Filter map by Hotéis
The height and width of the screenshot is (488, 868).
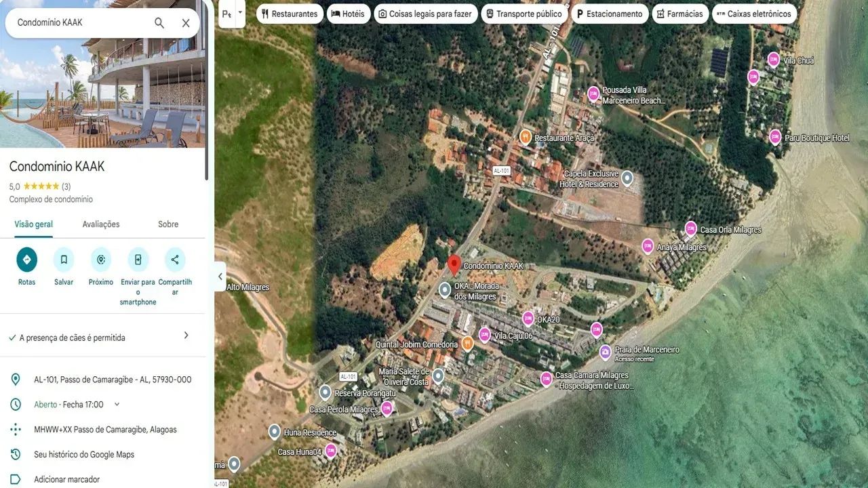click(x=348, y=14)
